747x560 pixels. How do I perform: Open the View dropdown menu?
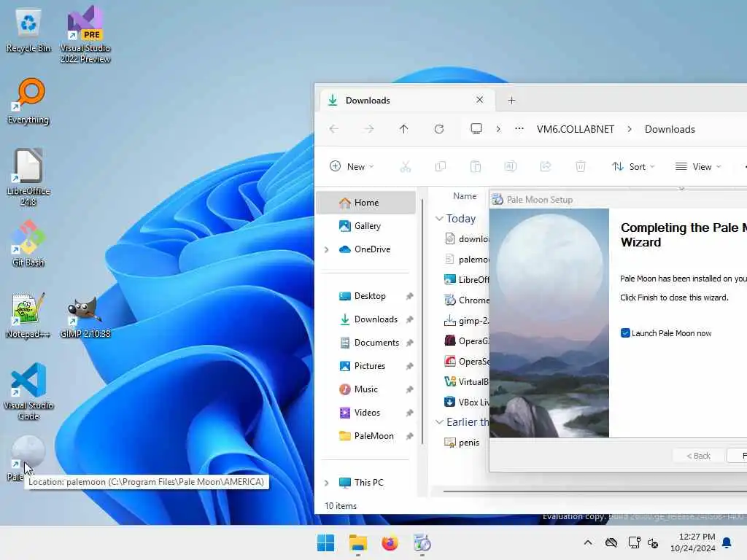[x=698, y=166]
